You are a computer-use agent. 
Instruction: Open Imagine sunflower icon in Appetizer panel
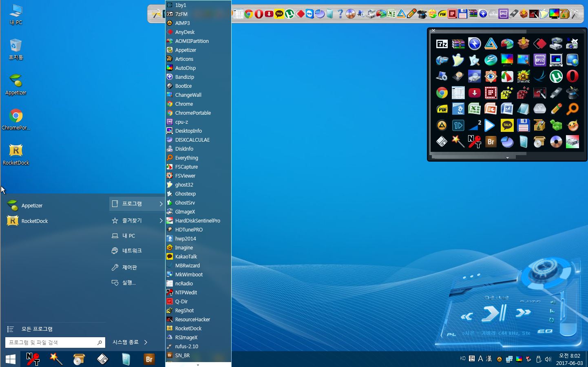click(524, 77)
